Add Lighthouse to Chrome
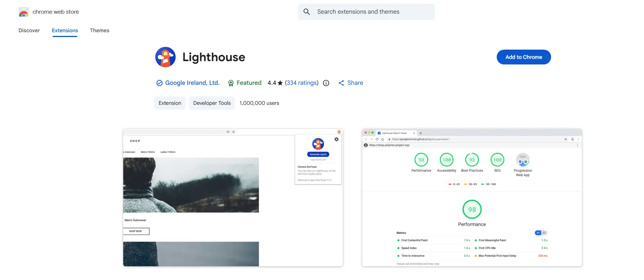This screenshot has height=280, width=644. (524, 57)
